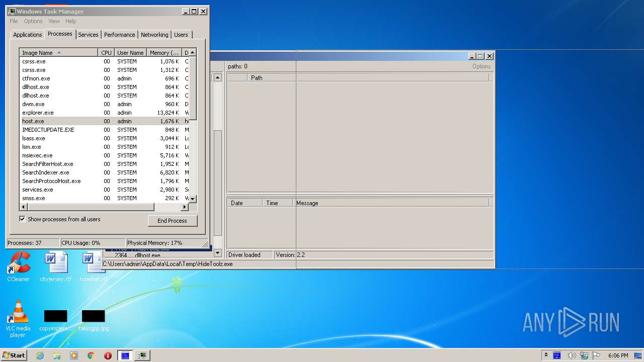Open the View menu in Task Manager
Screen dimensions: 644x362
[54, 21]
